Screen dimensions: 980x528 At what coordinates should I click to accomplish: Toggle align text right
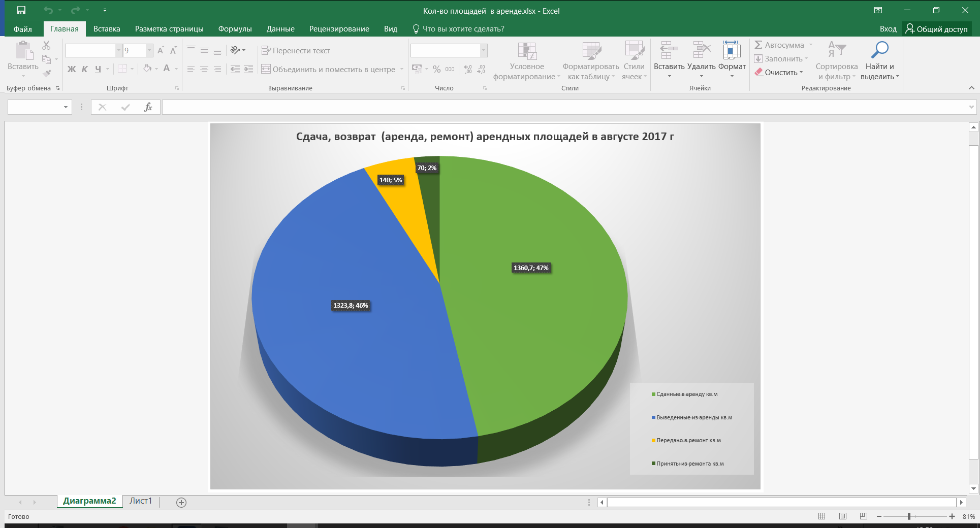click(217, 69)
